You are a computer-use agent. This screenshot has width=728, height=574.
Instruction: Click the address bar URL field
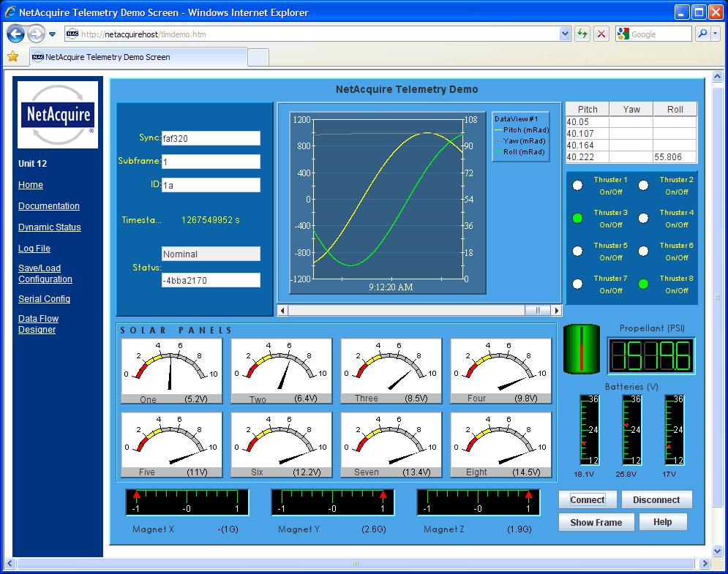point(312,34)
